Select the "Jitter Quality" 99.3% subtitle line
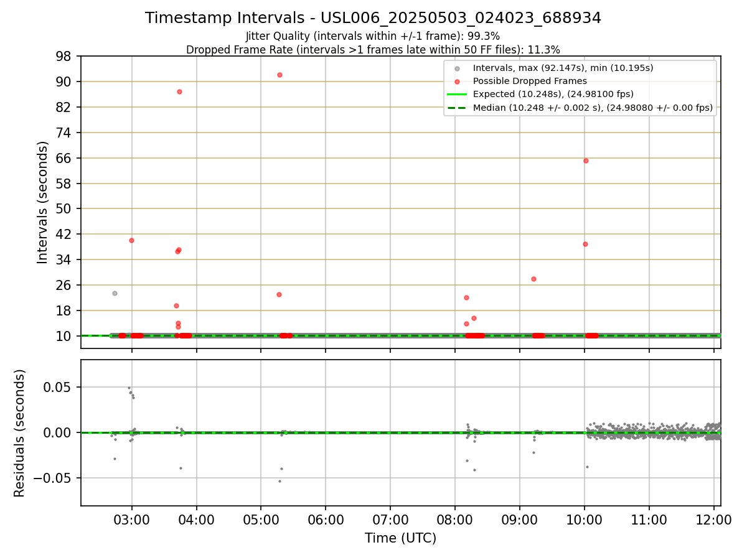The image size is (747, 560). pyautogui.click(x=373, y=37)
